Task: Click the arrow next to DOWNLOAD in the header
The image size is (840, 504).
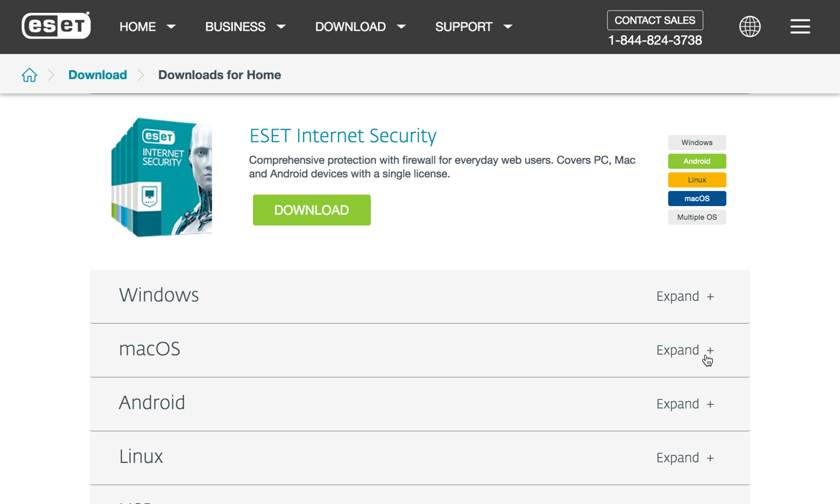Action: pyautogui.click(x=401, y=27)
